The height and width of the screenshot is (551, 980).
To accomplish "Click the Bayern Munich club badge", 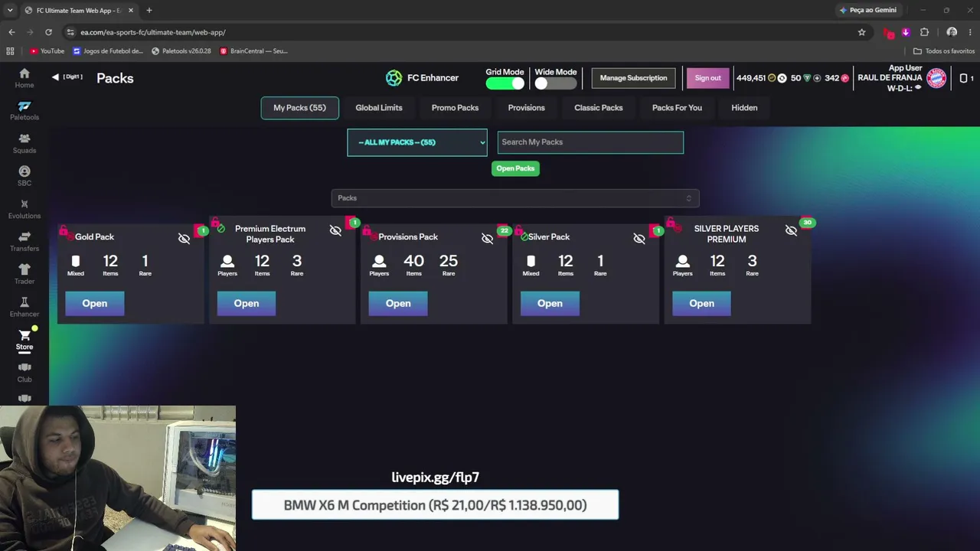I will (x=936, y=78).
